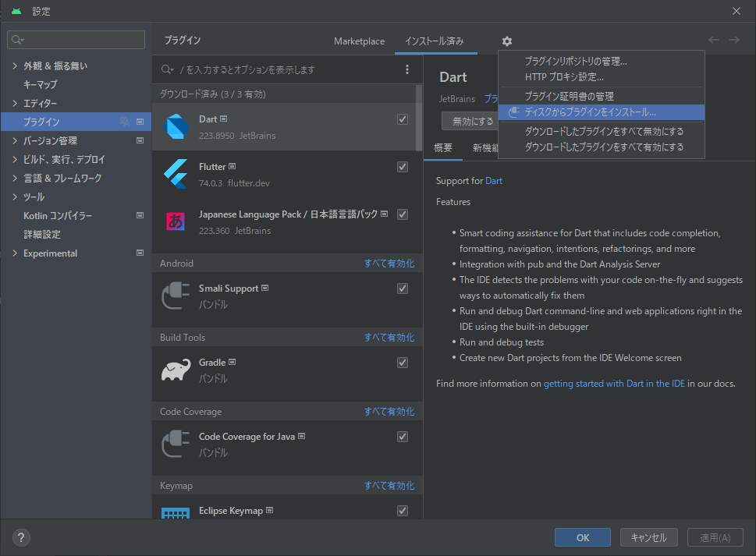This screenshot has height=556, width=756.
Task: Click the Smali Support plug icon
Action: click(176, 296)
